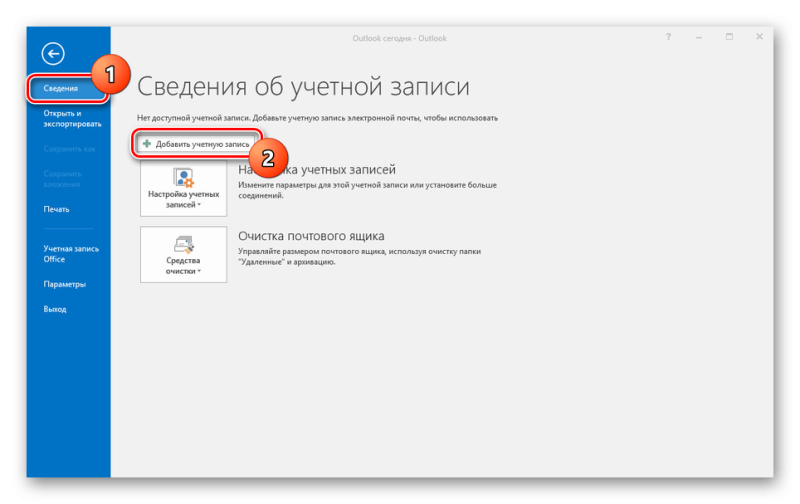
Task: Maximize the Outlook window
Action: point(729,37)
